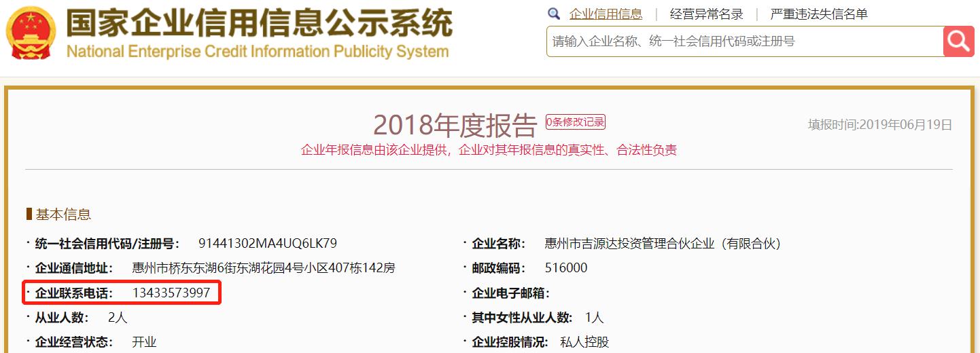The image size is (980, 353).
Task: Click the credit code 91441302MA4UQ6LK79
Action: (x=268, y=243)
